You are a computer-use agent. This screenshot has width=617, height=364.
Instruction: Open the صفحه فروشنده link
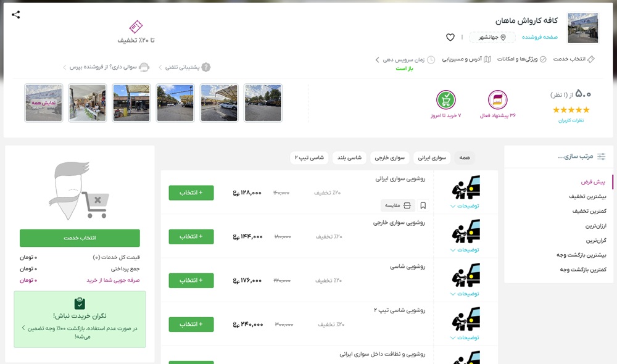[539, 37]
